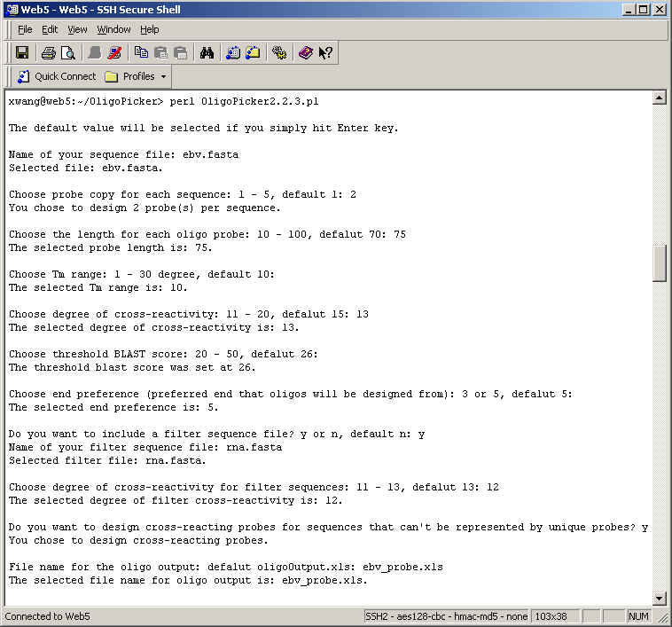Click the vertical scrollbar thumb
Image resolution: width=672 pixels, height=627 pixels.
(x=659, y=263)
